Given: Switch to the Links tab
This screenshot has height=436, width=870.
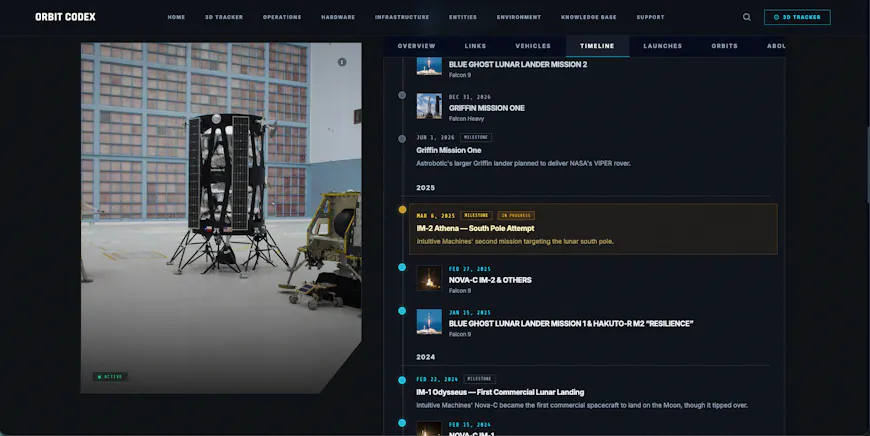Looking at the screenshot, I should click(476, 46).
